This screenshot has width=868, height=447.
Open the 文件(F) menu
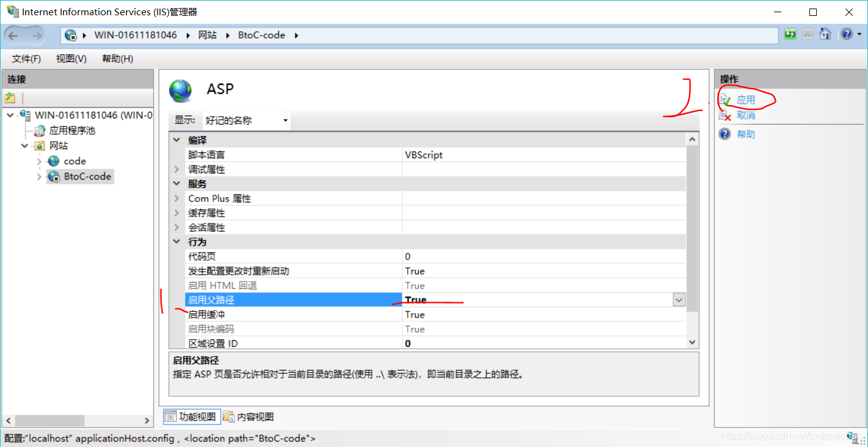click(x=26, y=59)
